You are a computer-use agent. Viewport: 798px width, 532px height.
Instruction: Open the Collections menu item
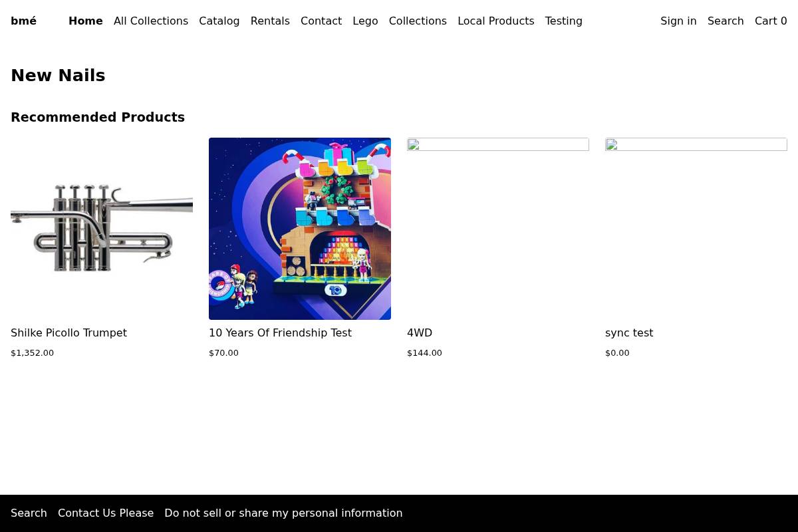(x=418, y=21)
